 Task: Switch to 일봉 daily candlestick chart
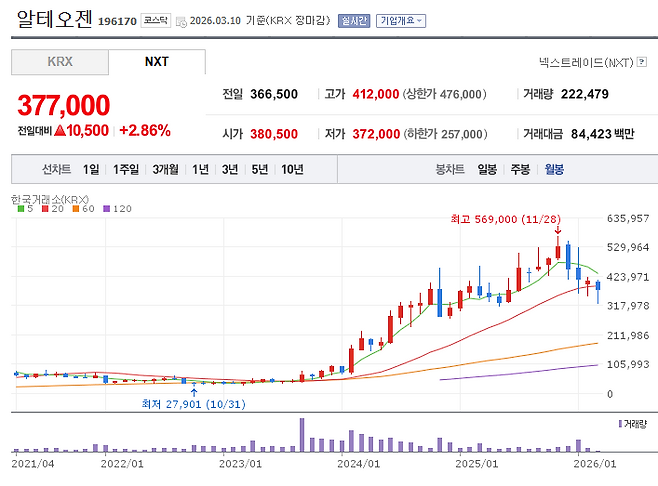(487, 169)
